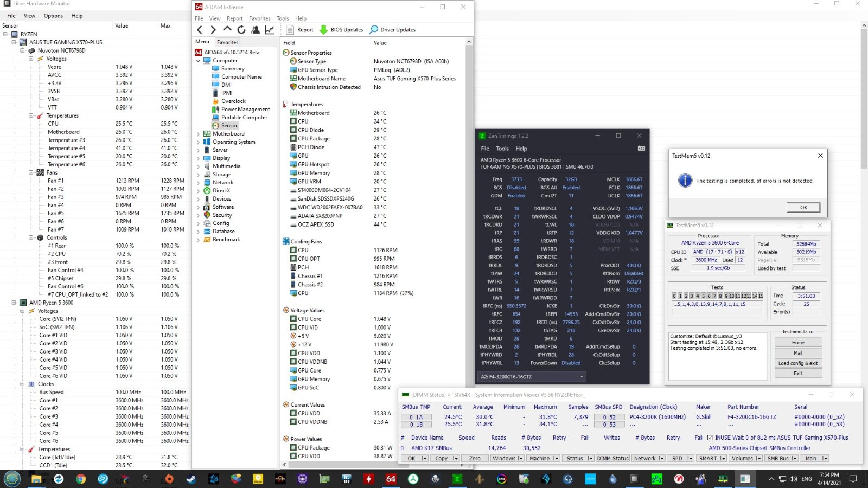The height and width of the screenshot is (488, 868).
Task: Switch to the Favorites tab in AIDA64
Action: [x=227, y=42]
